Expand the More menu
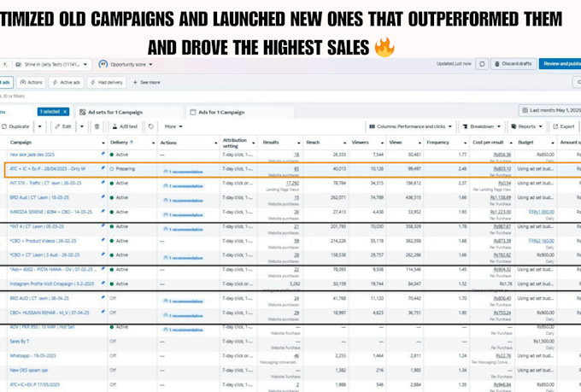The height and width of the screenshot is (392, 581). (173, 126)
